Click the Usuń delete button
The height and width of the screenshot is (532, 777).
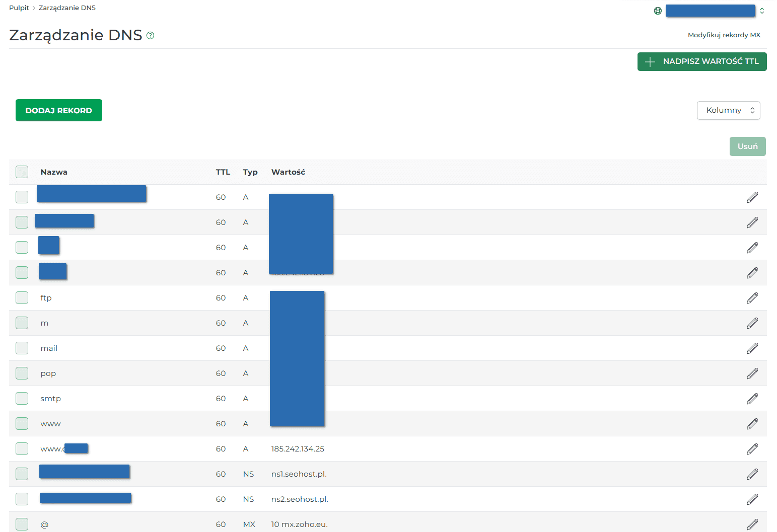(x=748, y=146)
